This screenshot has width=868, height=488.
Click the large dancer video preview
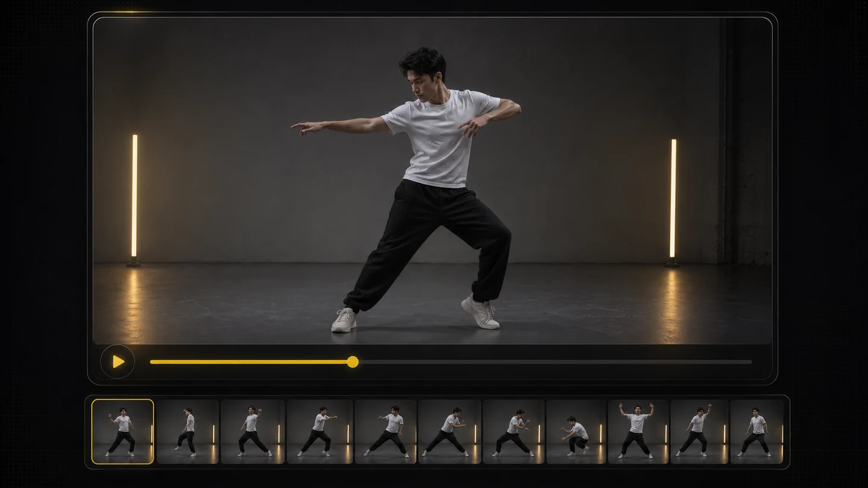coord(432,181)
